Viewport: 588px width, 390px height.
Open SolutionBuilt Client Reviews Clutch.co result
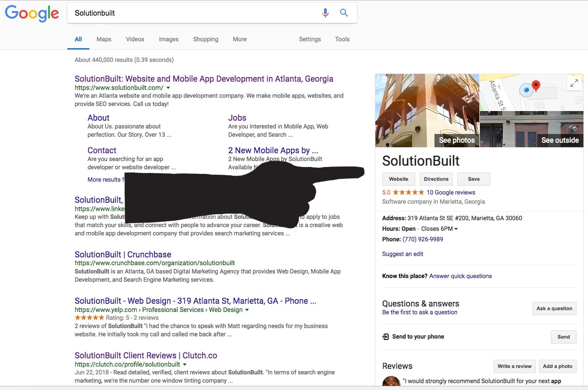pos(146,356)
